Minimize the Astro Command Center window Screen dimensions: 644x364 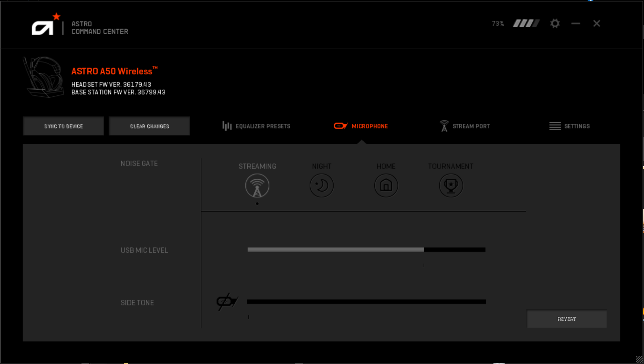coord(576,24)
